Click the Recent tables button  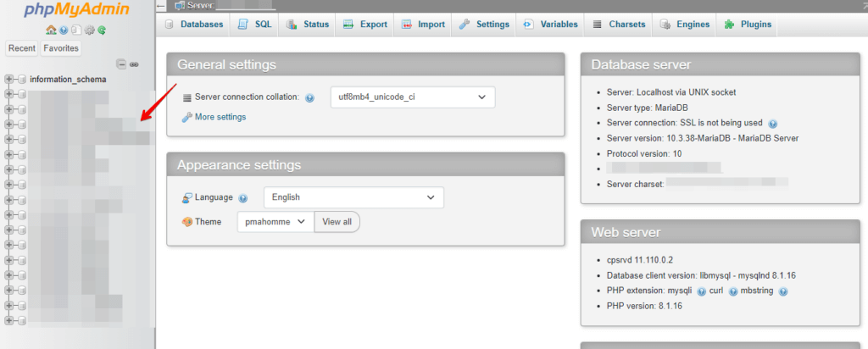(x=22, y=48)
